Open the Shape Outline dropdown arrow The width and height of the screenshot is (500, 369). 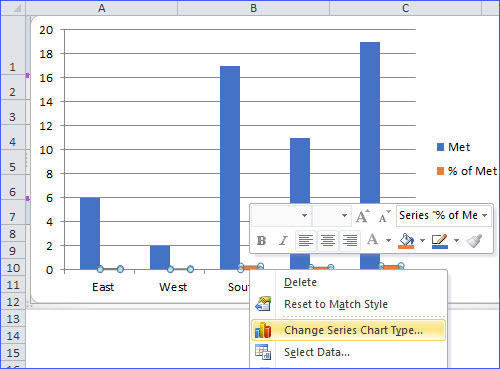[456, 240]
